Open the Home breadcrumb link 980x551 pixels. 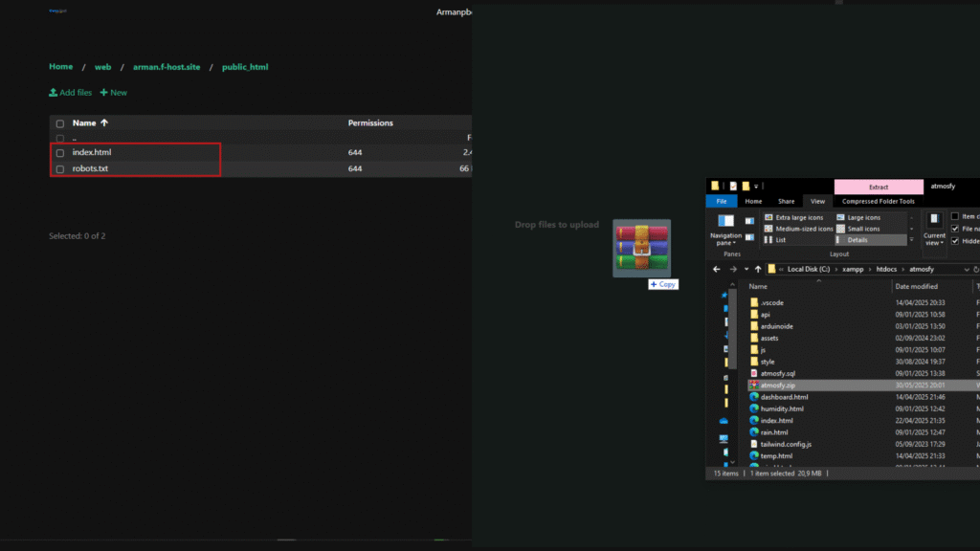[x=61, y=67]
